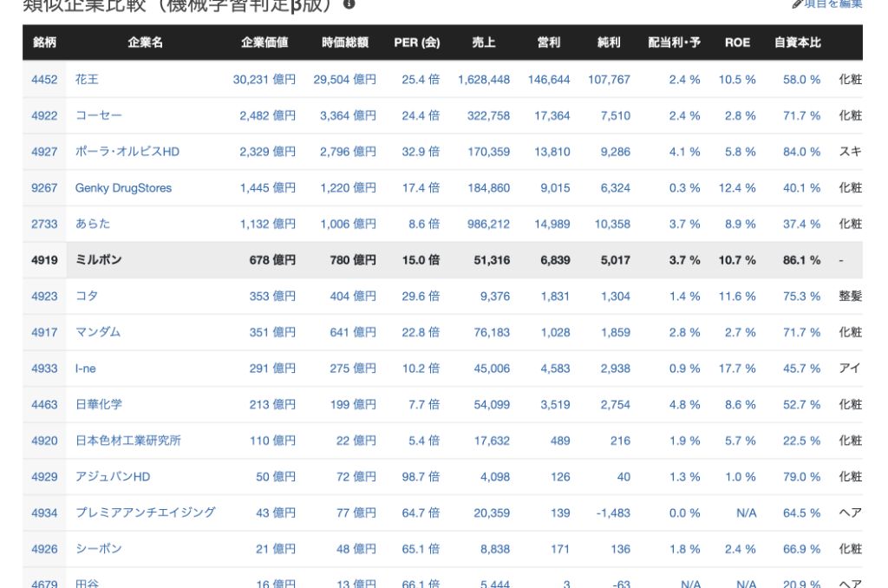The width and height of the screenshot is (888, 588).
Task: Open stock code 4926 link
Action: pyautogui.click(x=44, y=549)
